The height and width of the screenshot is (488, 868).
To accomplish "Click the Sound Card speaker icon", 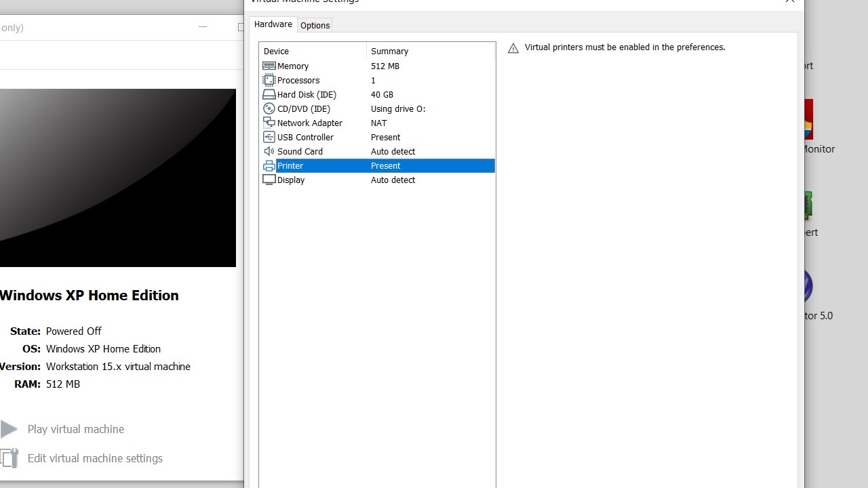I will coord(269,151).
